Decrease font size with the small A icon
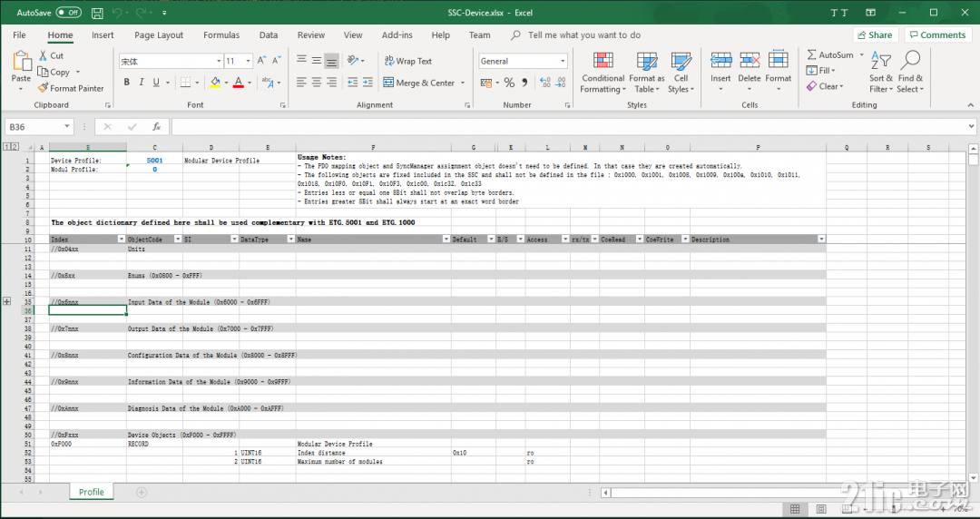Image resolution: width=980 pixels, height=519 pixels. pyautogui.click(x=276, y=60)
